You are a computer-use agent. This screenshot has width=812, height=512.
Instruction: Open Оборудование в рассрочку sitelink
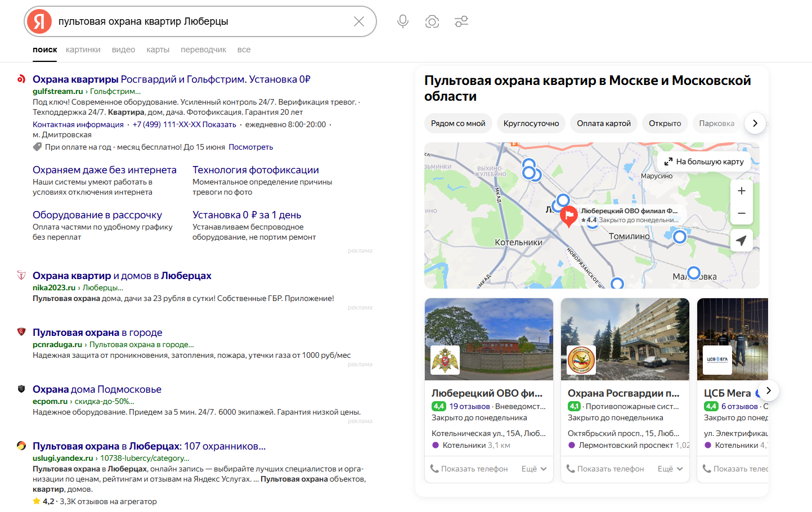pos(97,215)
